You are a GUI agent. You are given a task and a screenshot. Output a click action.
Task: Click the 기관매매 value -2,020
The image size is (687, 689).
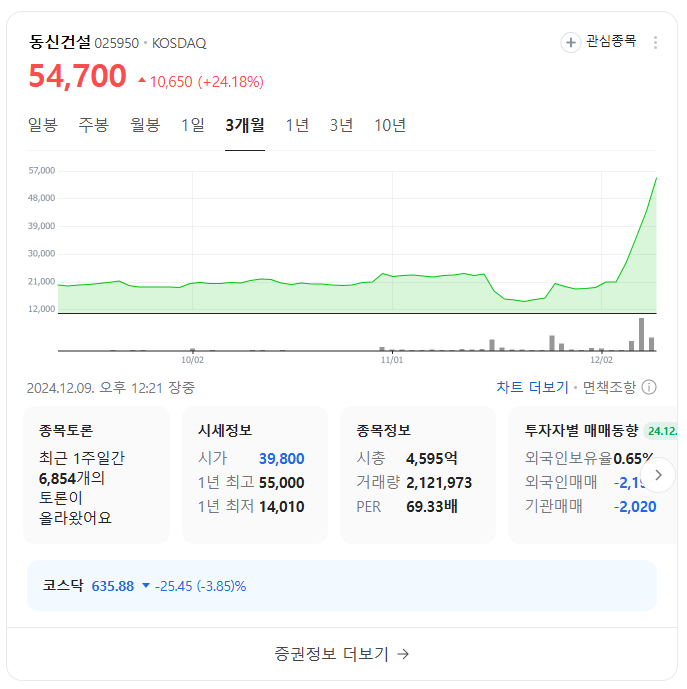click(635, 507)
